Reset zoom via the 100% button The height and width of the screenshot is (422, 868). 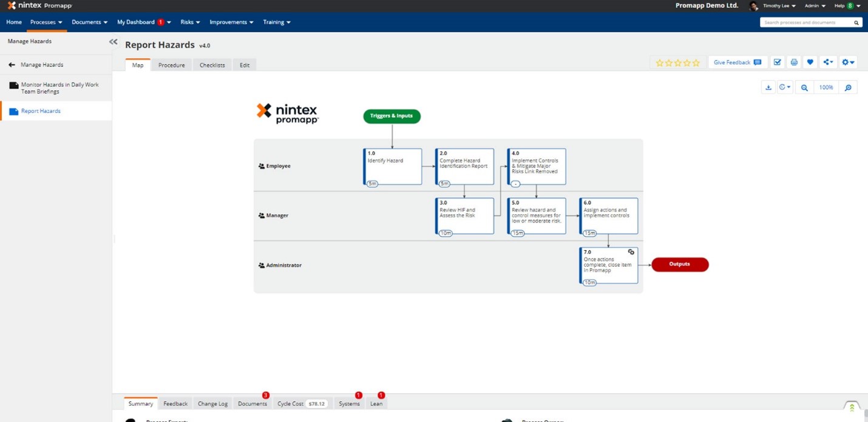click(826, 87)
